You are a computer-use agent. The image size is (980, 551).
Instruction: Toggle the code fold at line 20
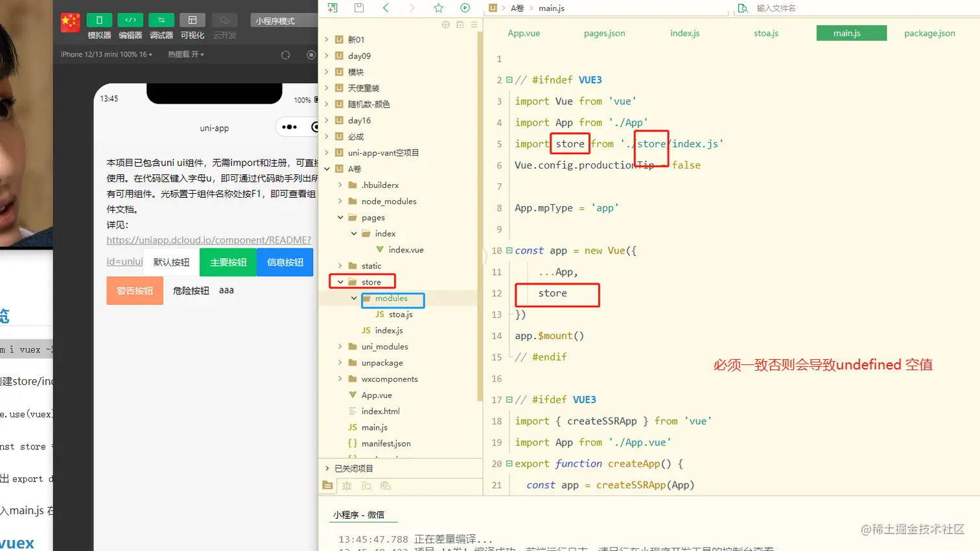pyautogui.click(x=509, y=463)
